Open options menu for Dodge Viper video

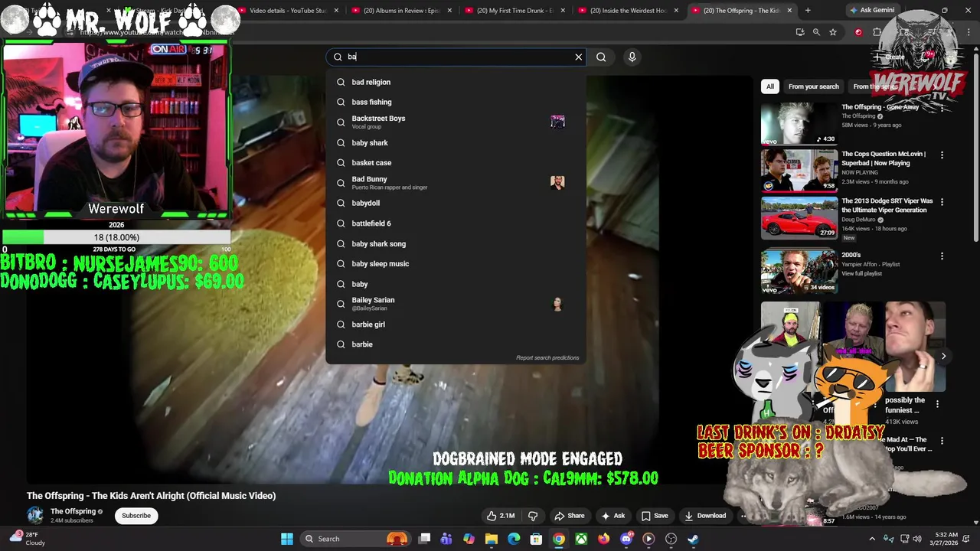coord(942,202)
